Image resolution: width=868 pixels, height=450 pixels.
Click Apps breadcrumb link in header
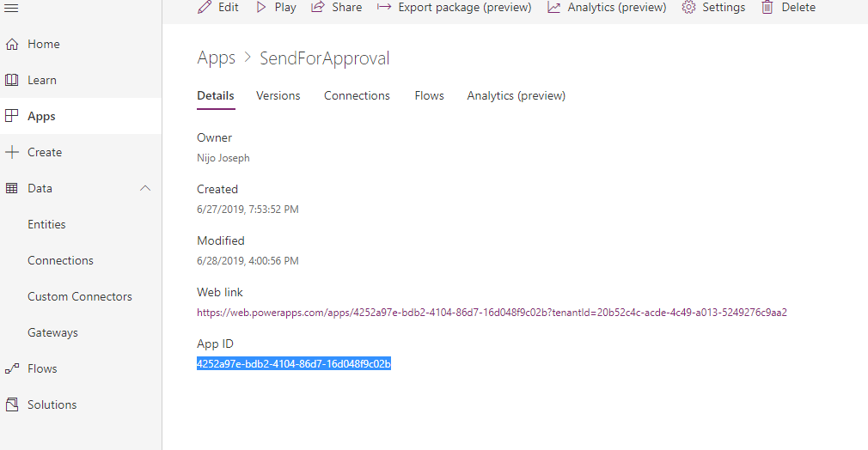[x=216, y=58]
